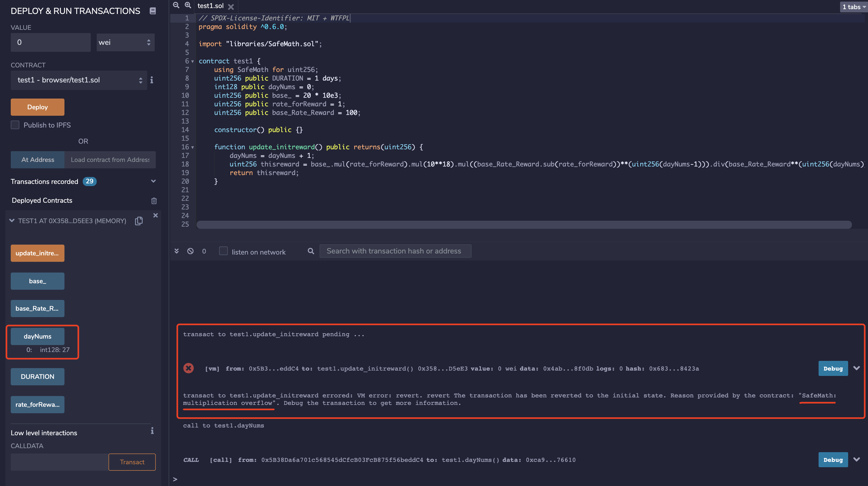Viewport: 868px width, 486px height.
Task: Copy the TEST1 contract address
Action: pyautogui.click(x=139, y=221)
